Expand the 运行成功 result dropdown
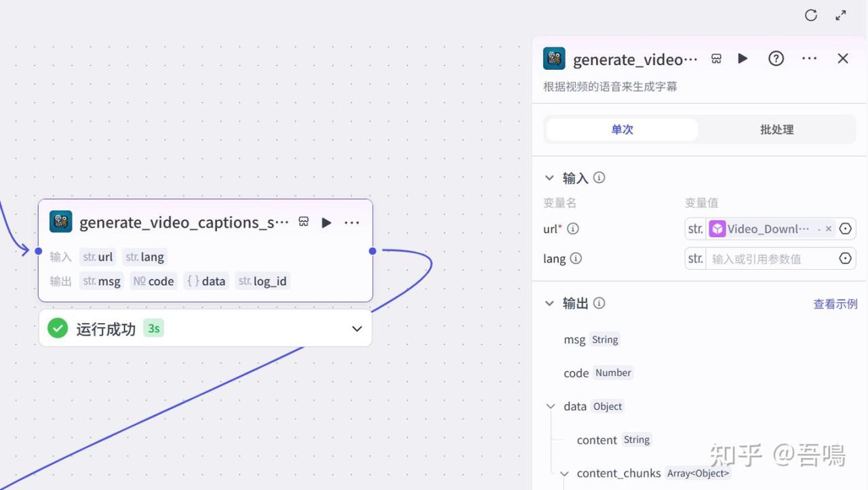868x490 pixels. click(357, 329)
